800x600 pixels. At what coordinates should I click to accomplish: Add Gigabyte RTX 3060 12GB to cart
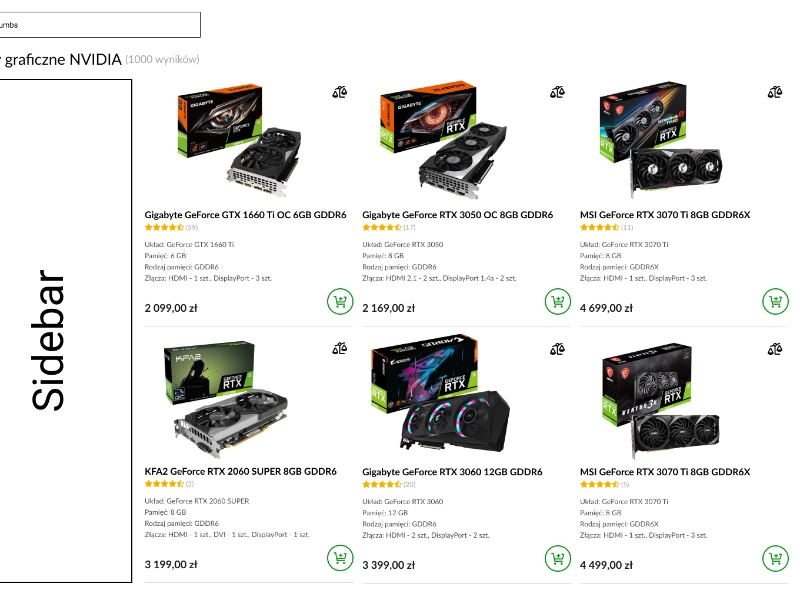click(558, 559)
